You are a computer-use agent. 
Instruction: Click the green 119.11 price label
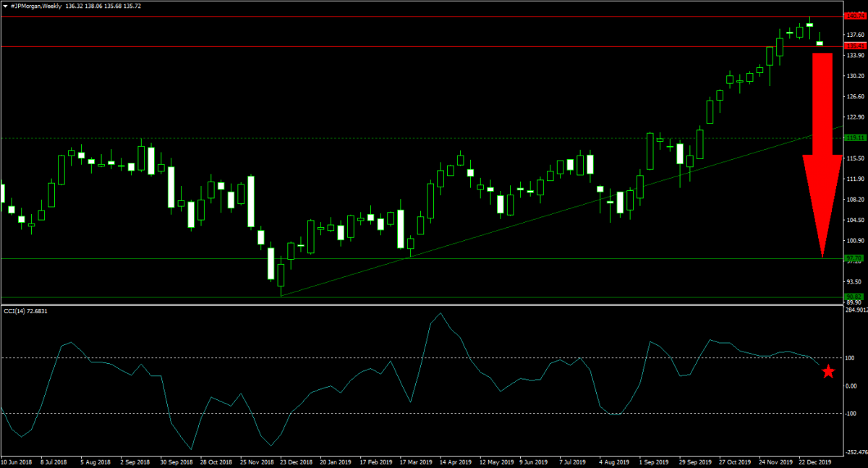tap(854, 137)
